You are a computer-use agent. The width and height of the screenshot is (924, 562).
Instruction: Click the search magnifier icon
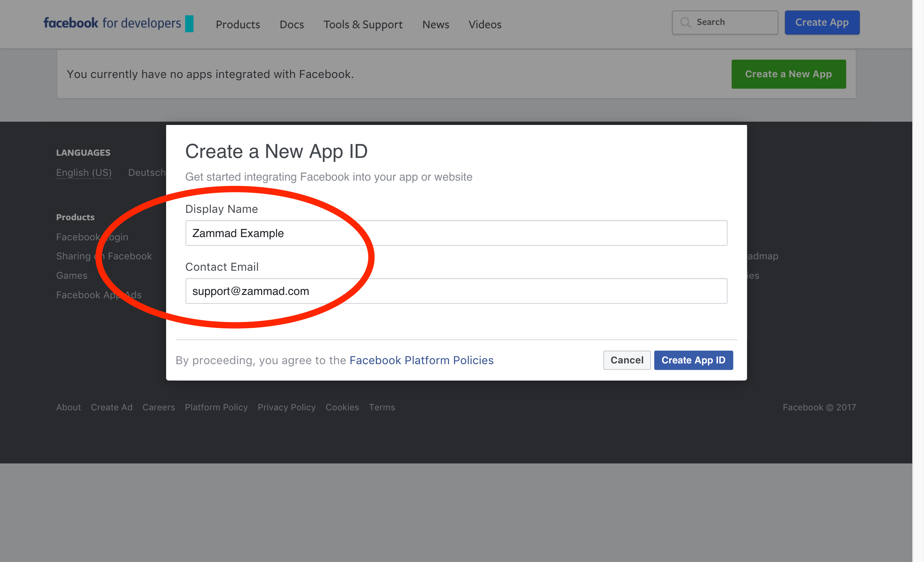pyautogui.click(x=685, y=22)
